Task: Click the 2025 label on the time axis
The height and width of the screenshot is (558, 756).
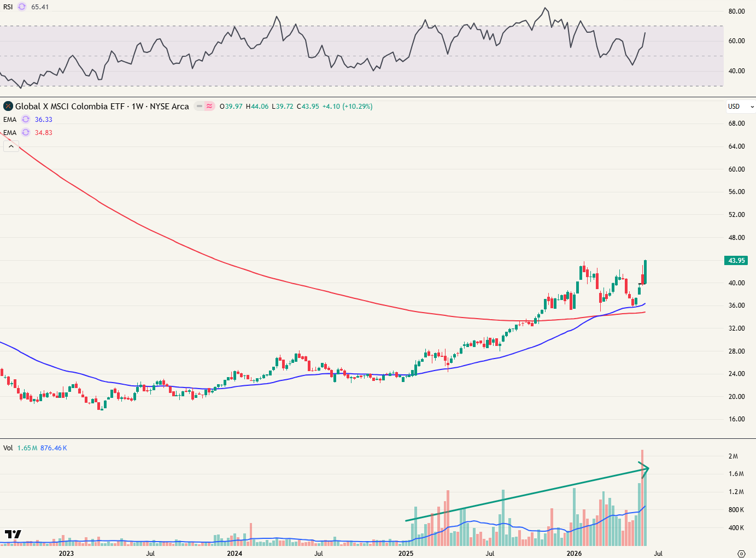Action: [x=406, y=554]
